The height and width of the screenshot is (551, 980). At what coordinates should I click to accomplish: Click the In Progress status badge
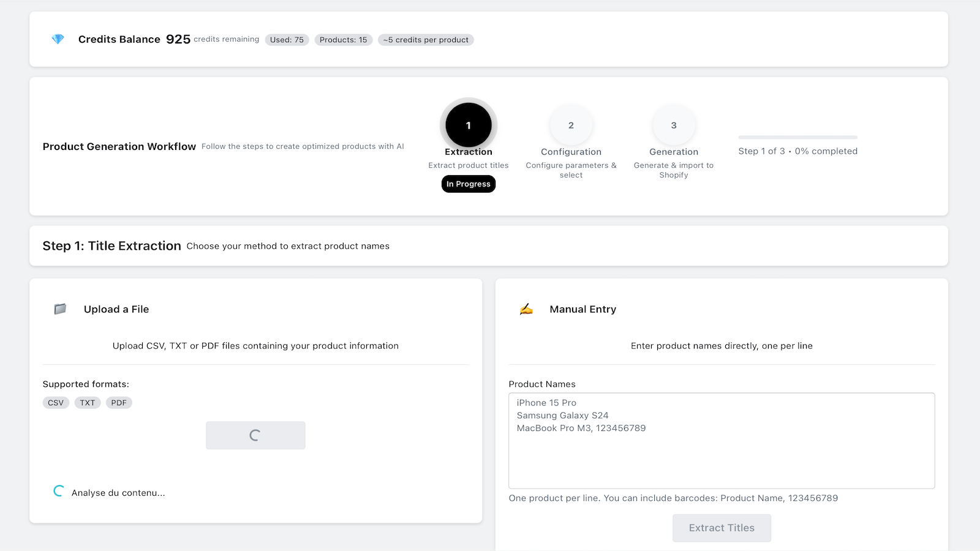(468, 184)
